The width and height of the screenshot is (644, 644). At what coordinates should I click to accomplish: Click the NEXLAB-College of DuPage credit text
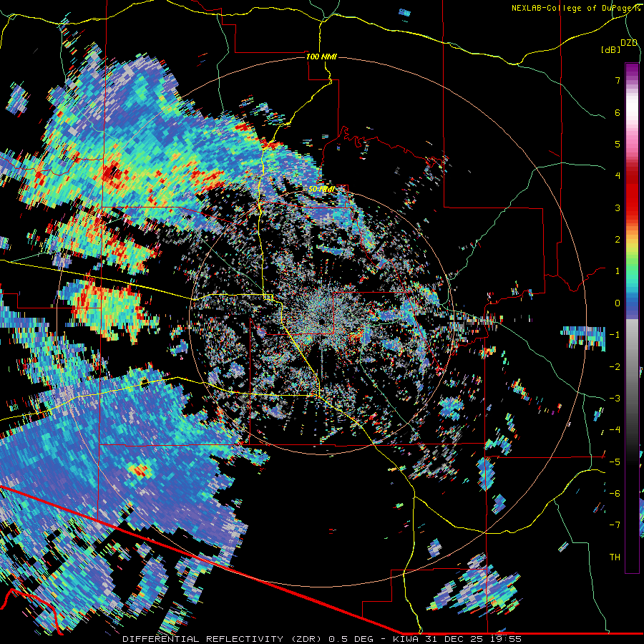(x=575, y=8)
